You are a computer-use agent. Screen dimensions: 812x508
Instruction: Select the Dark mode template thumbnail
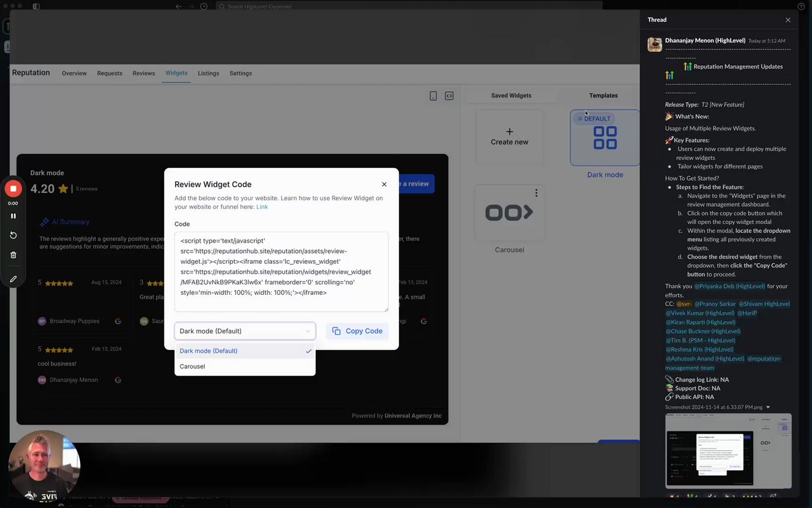pos(605,138)
